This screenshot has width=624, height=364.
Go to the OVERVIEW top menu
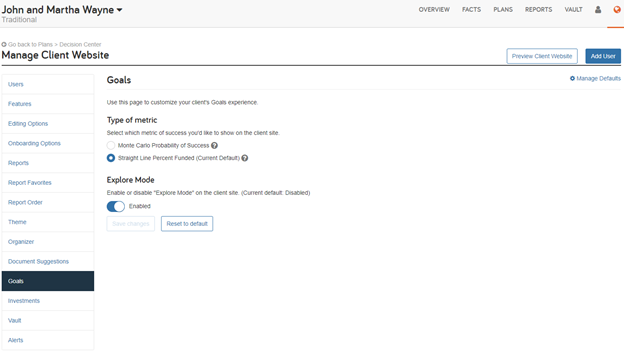click(x=434, y=10)
